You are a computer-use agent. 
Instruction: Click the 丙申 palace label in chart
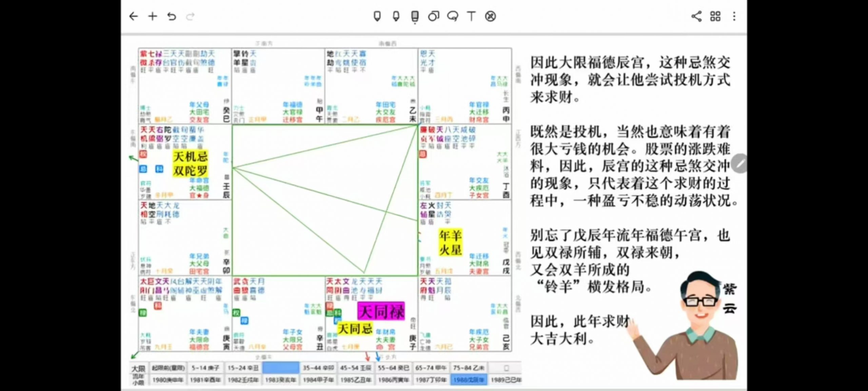point(506,115)
